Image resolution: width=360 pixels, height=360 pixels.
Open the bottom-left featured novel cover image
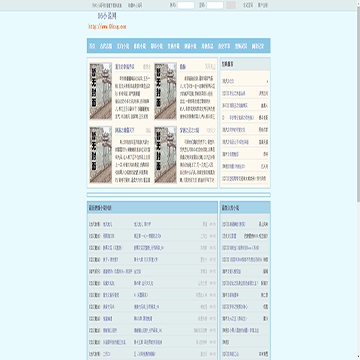pyautogui.click(x=101, y=155)
